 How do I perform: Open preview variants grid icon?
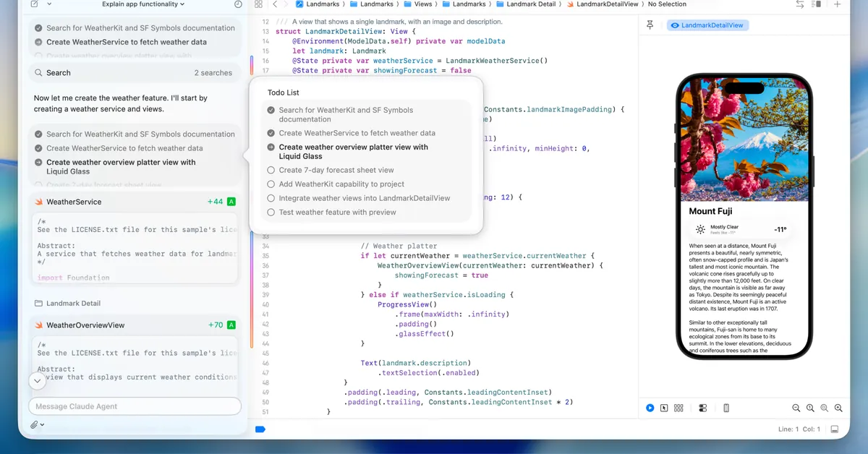coord(678,408)
